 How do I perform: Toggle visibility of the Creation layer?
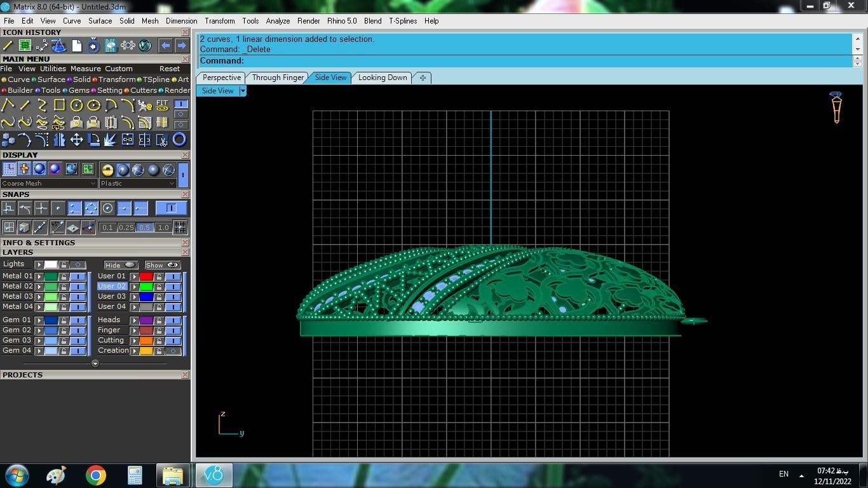click(173, 351)
